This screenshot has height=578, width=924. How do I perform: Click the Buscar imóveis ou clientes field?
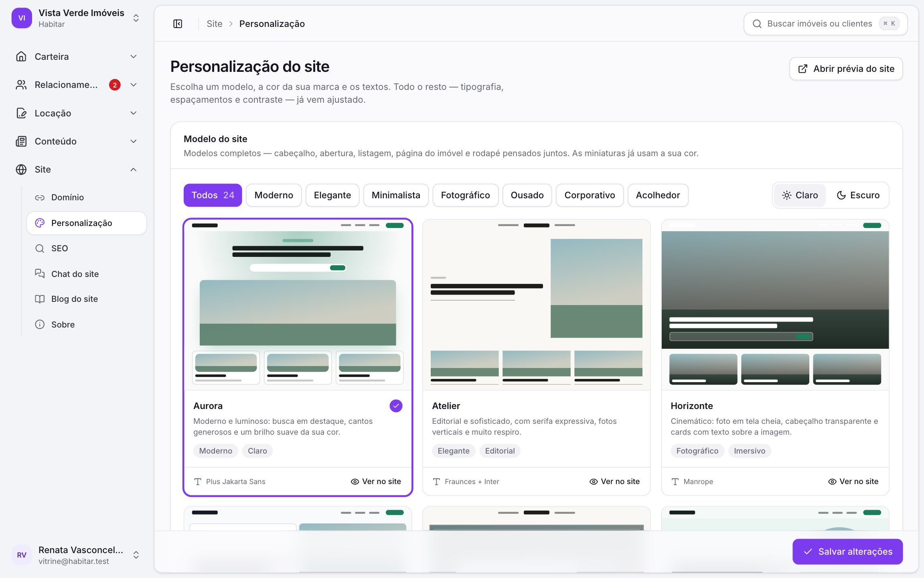pos(825,24)
